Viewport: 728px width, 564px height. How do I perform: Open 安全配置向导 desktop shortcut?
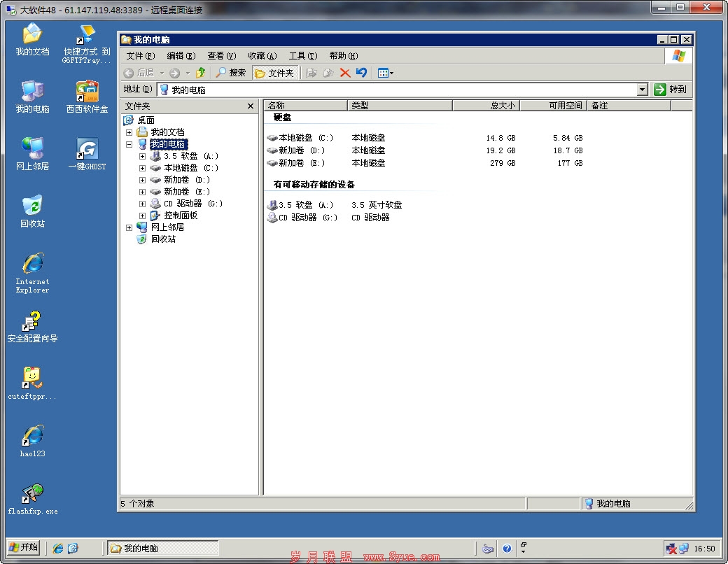click(32, 327)
